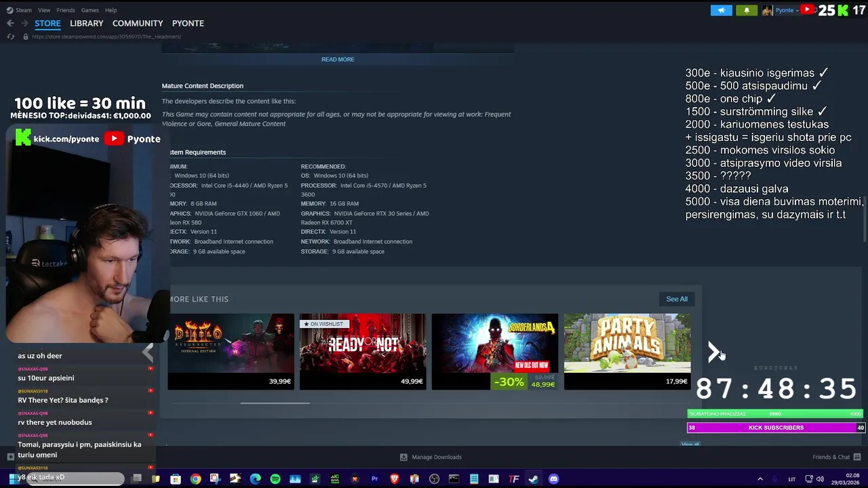The width and height of the screenshot is (868, 488).
Task: Open Microsoft Edge from the taskbar
Action: [255, 479]
